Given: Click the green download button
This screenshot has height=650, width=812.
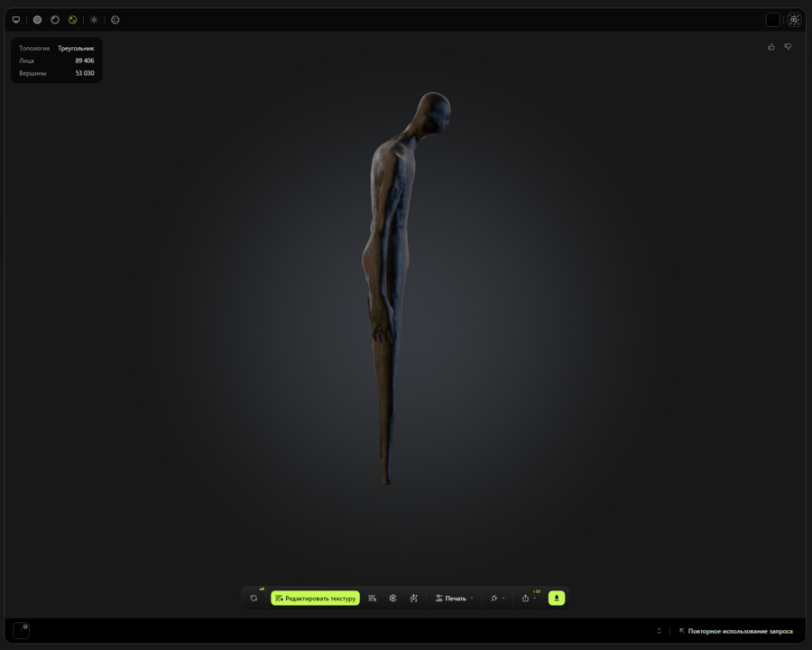Looking at the screenshot, I should coord(557,599).
